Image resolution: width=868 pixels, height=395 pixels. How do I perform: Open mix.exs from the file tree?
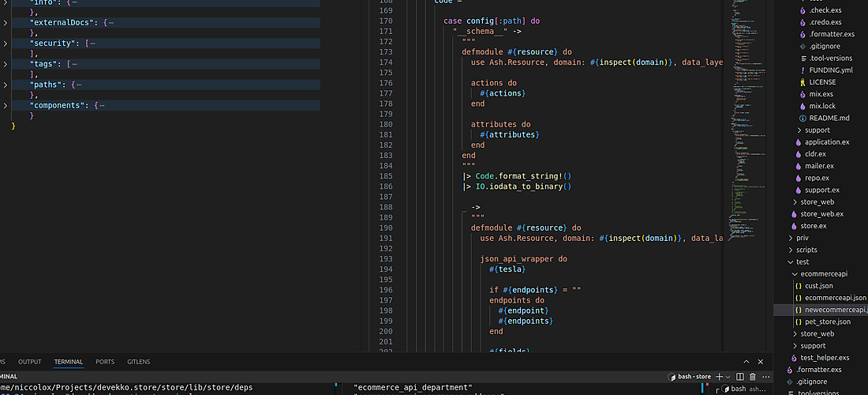pyautogui.click(x=821, y=94)
